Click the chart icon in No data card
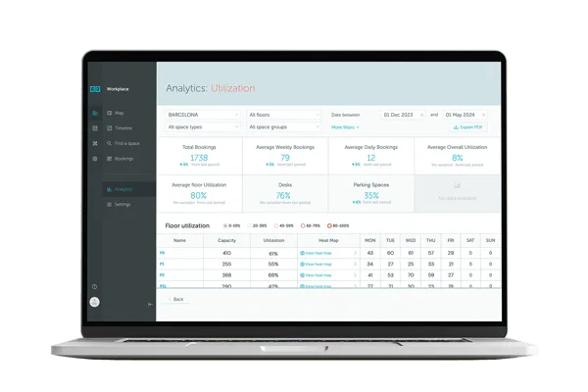588x392 pixels. (x=457, y=185)
